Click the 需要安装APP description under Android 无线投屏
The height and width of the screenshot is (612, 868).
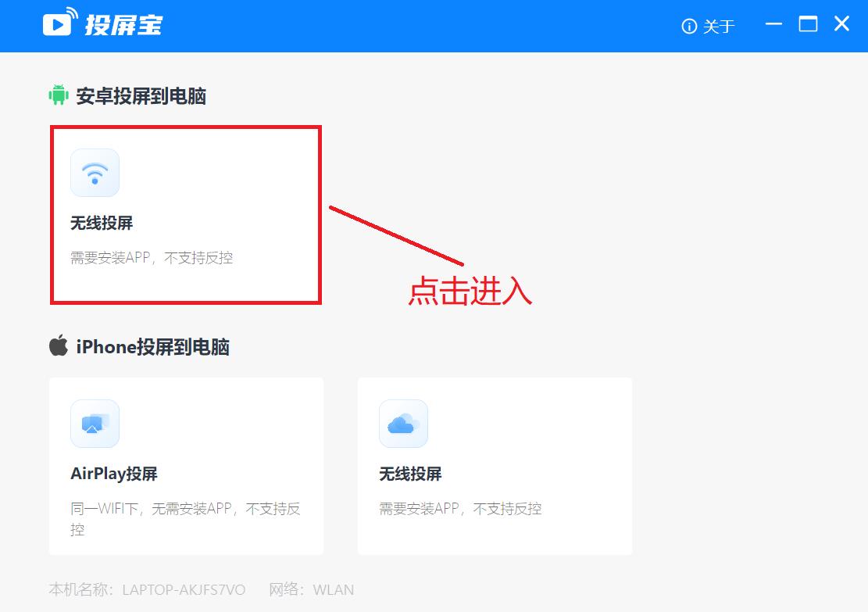click(x=153, y=257)
